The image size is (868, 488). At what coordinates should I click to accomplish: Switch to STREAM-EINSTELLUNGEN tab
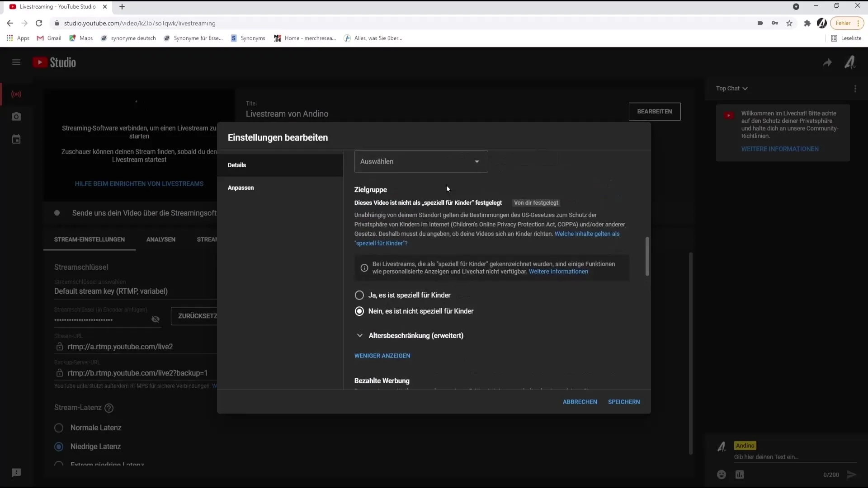coord(90,239)
